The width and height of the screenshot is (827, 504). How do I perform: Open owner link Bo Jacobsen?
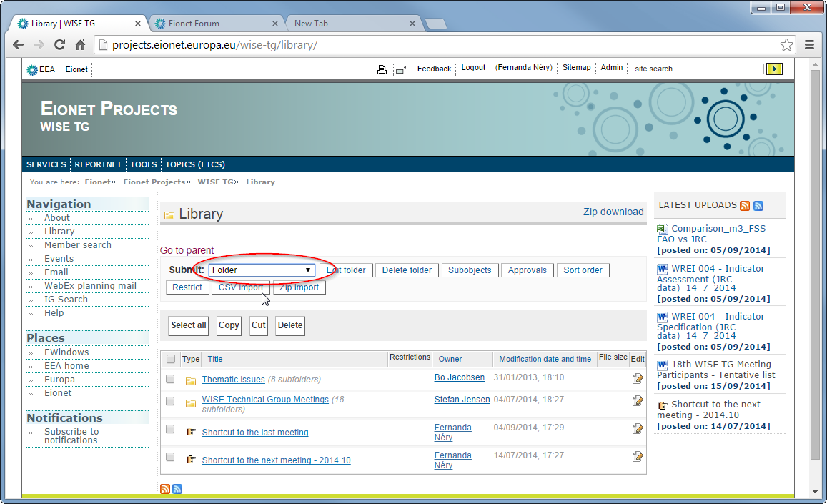pyautogui.click(x=460, y=377)
